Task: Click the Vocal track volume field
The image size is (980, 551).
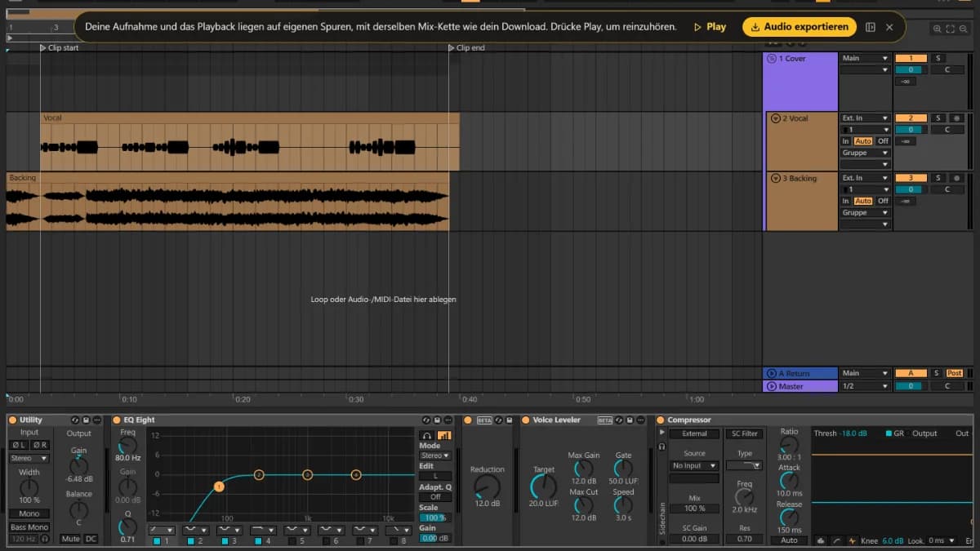Action: pyautogui.click(x=911, y=130)
